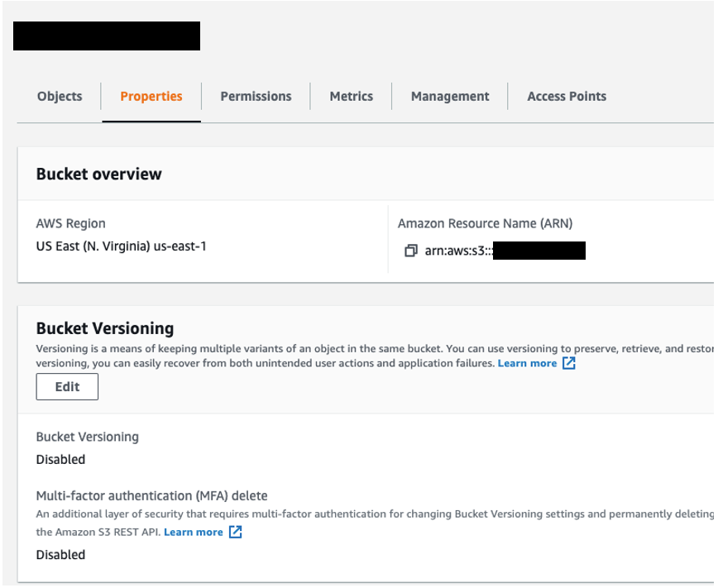Click the bucket name heading at the top

click(x=106, y=36)
